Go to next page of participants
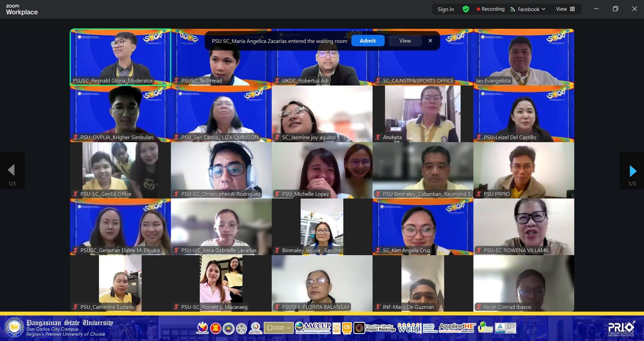 point(632,171)
